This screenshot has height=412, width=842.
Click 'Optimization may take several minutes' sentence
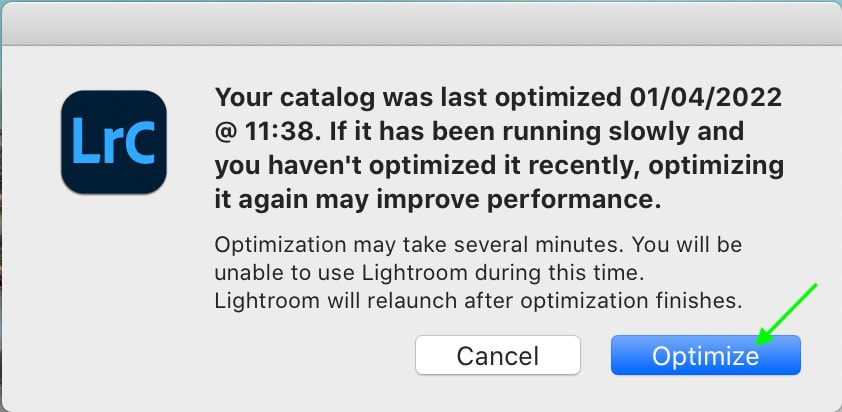point(418,245)
